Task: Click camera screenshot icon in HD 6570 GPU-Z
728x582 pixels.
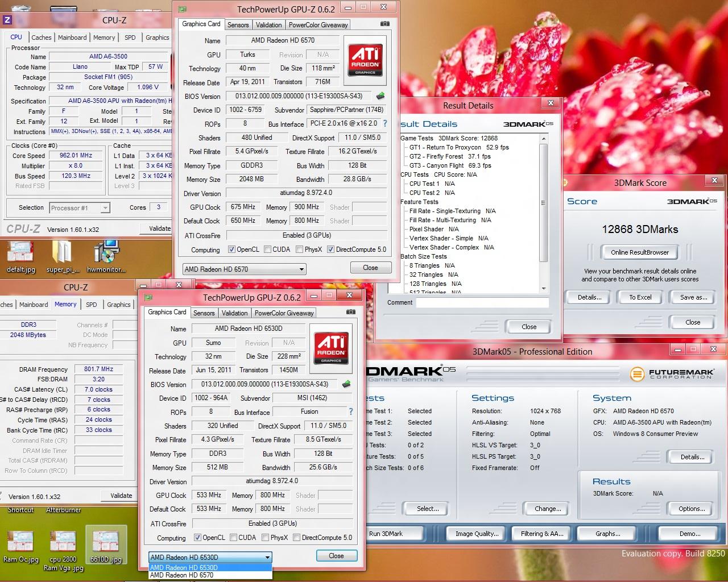Action: 385,24
